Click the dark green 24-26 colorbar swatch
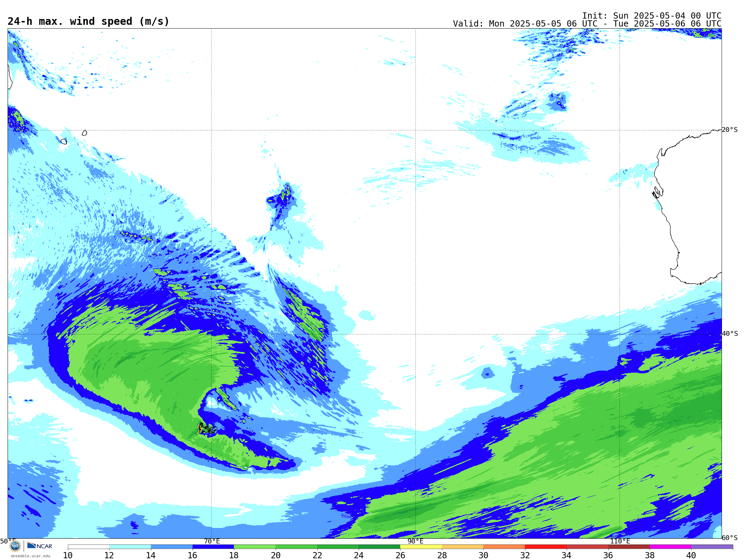 379,547
